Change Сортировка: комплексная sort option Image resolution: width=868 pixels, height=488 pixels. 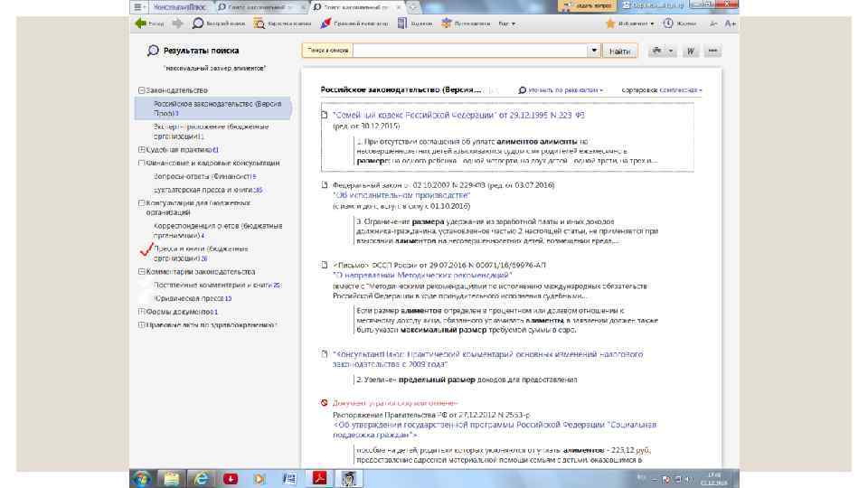pyautogui.click(x=662, y=90)
